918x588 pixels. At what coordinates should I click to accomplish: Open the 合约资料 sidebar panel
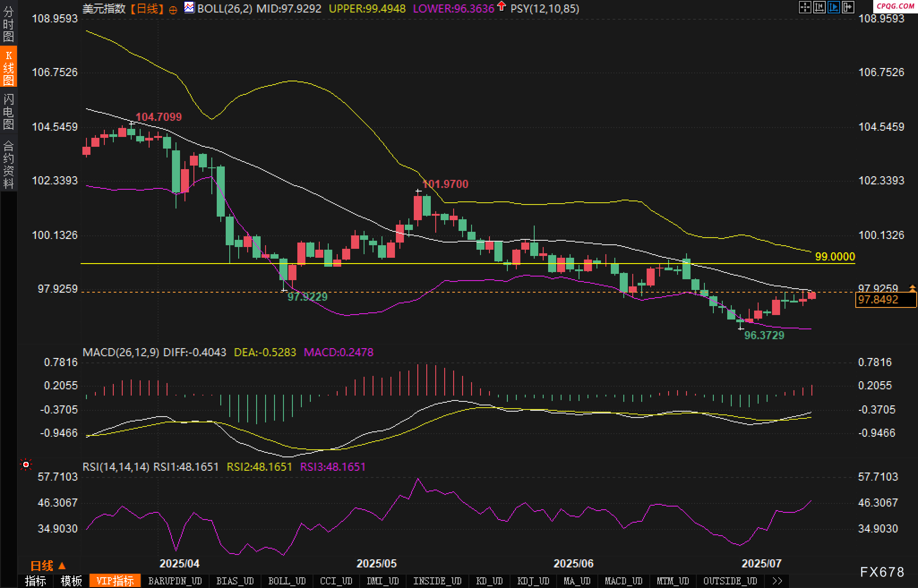(x=9, y=164)
